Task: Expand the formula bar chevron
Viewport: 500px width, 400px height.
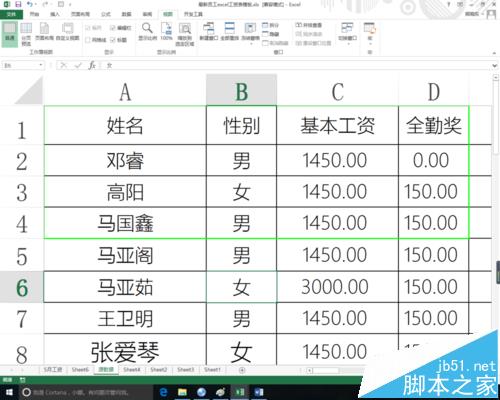Action: pos(495,66)
